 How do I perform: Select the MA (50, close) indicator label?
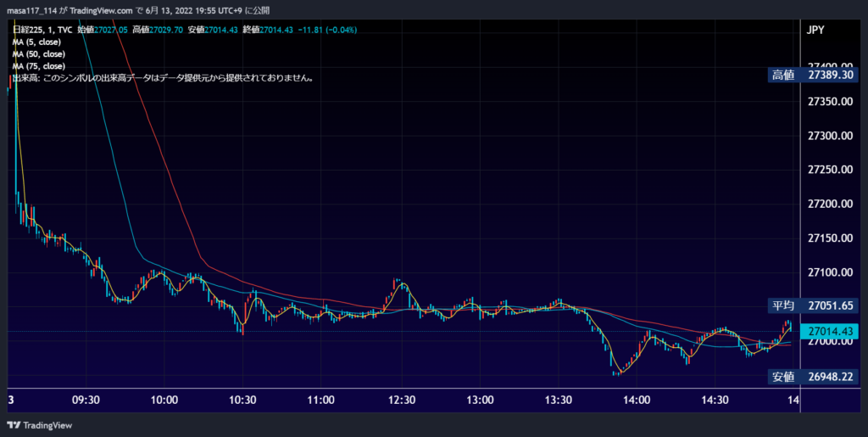[x=39, y=54]
